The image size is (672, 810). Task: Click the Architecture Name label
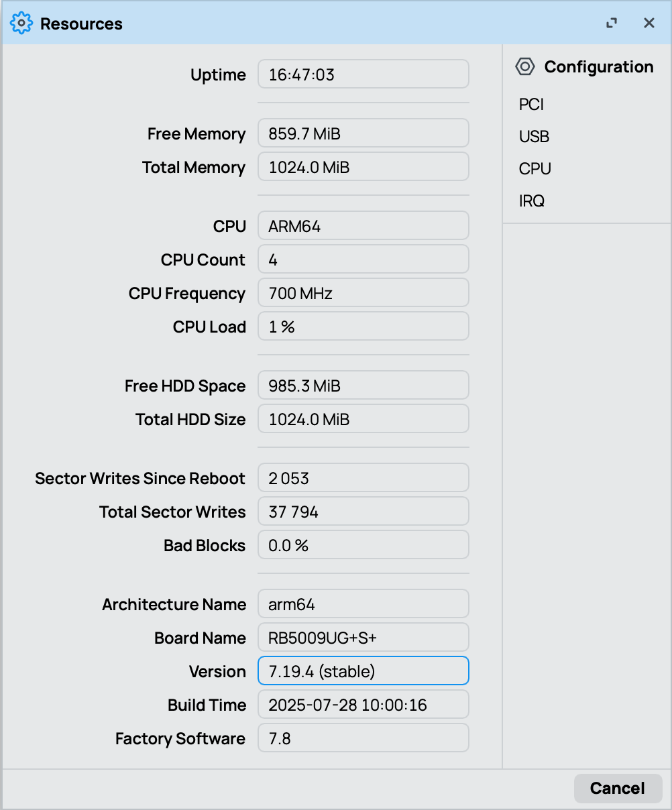(x=174, y=604)
